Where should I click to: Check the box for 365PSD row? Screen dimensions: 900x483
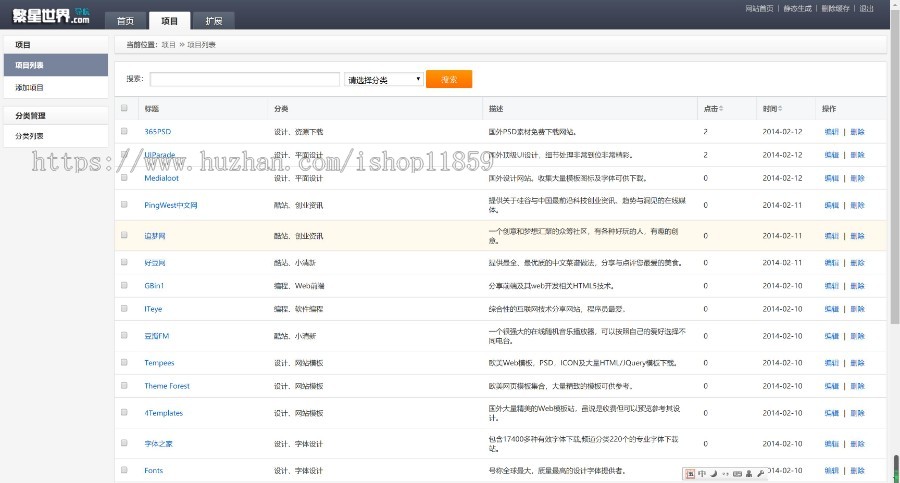[x=124, y=131]
